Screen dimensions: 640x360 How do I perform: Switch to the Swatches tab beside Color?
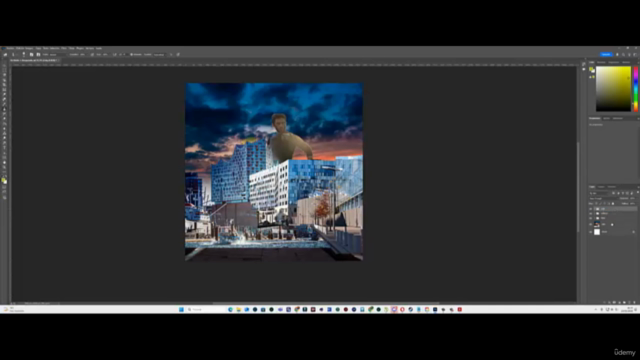(601, 62)
